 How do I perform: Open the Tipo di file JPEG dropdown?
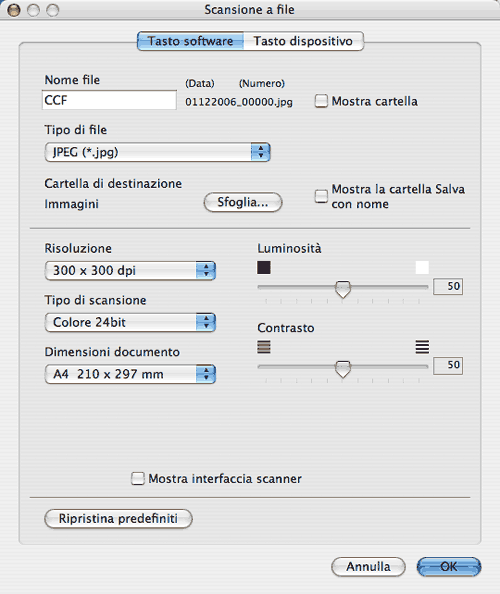(x=158, y=152)
